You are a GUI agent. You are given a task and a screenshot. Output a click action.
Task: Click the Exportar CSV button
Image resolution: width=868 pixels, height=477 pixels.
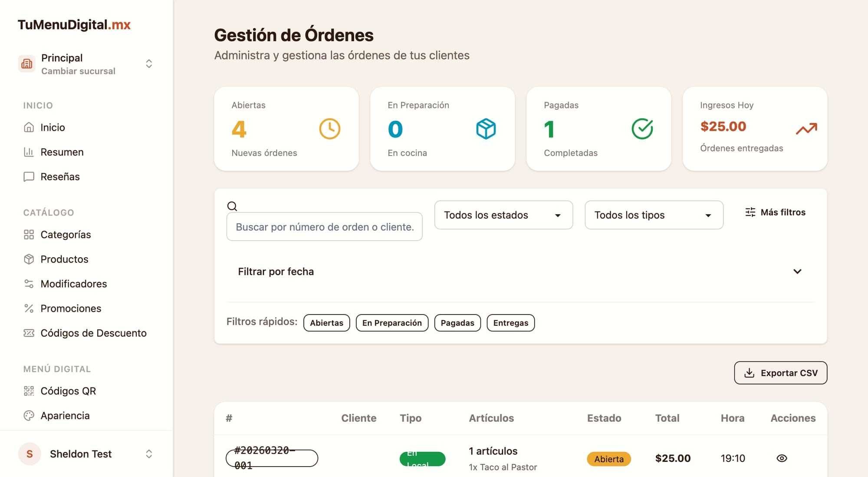(780, 373)
